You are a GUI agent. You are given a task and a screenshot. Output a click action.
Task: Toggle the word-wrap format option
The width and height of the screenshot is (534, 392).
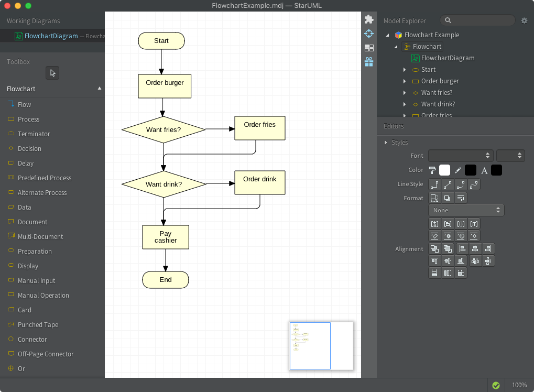coord(461,198)
